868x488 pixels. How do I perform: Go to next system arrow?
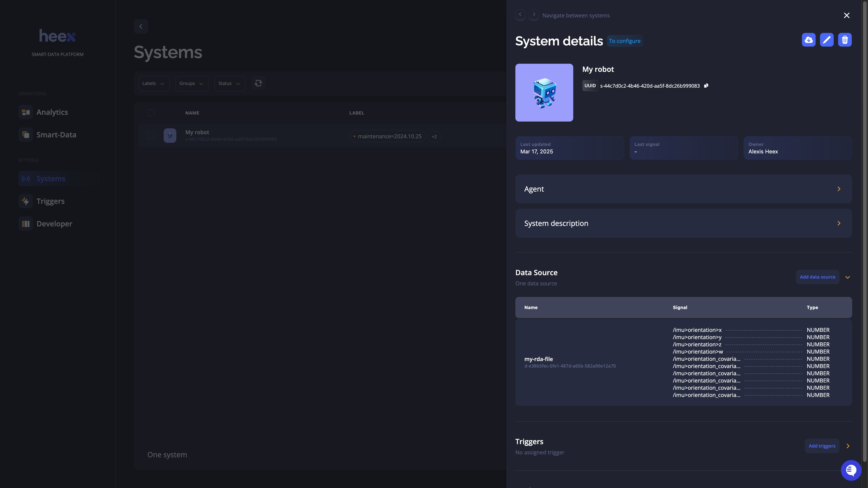point(534,15)
